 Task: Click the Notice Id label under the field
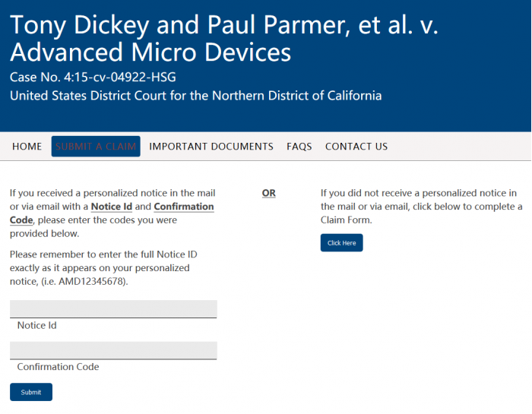tap(37, 326)
